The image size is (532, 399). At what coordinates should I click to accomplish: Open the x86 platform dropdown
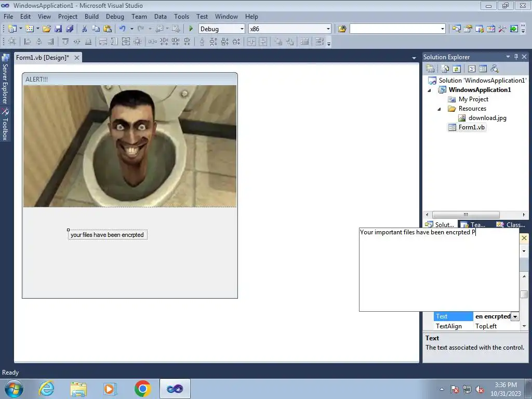(x=328, y=29)
